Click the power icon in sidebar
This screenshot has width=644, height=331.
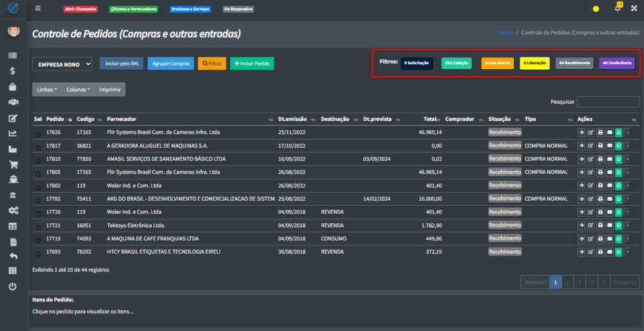point(13,286)
